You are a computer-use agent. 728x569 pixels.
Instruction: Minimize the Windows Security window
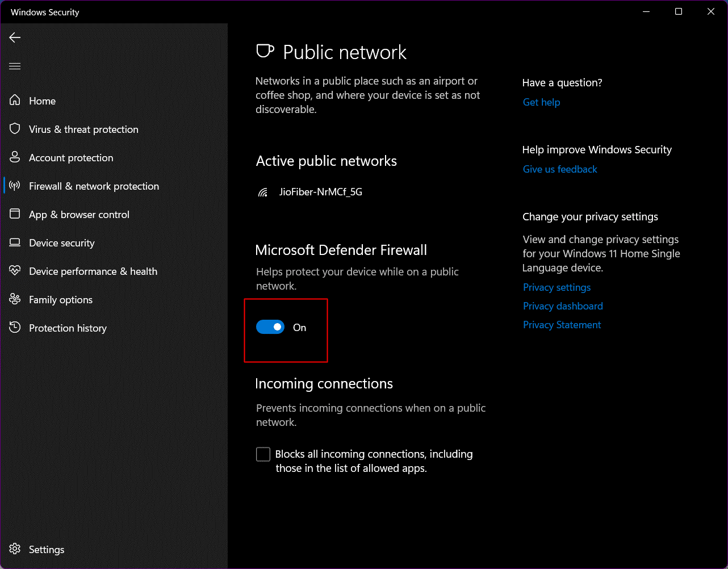(x=646, y=11)
